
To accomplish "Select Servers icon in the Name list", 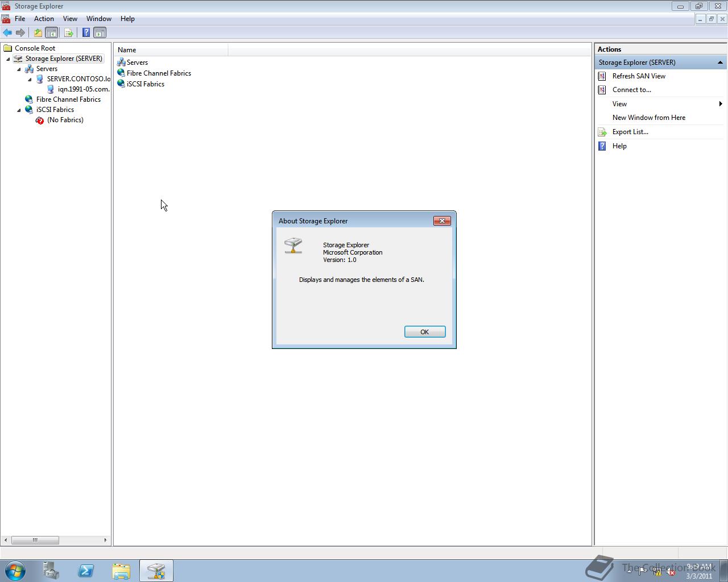I will pos(121,63).
